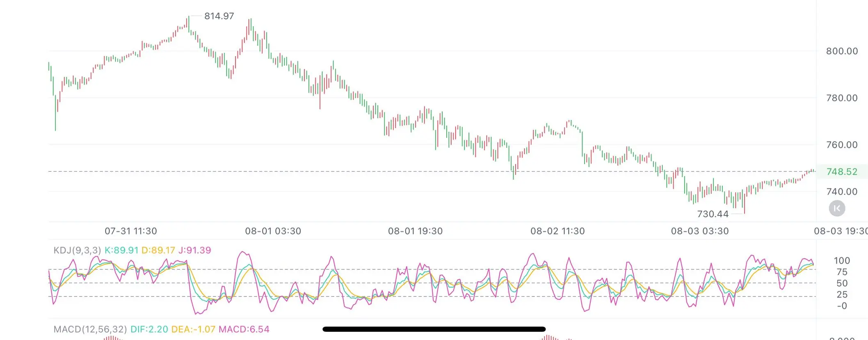Click the KDJ J:91.39 value readout
868x340 pixels.
tap(194, 250)
